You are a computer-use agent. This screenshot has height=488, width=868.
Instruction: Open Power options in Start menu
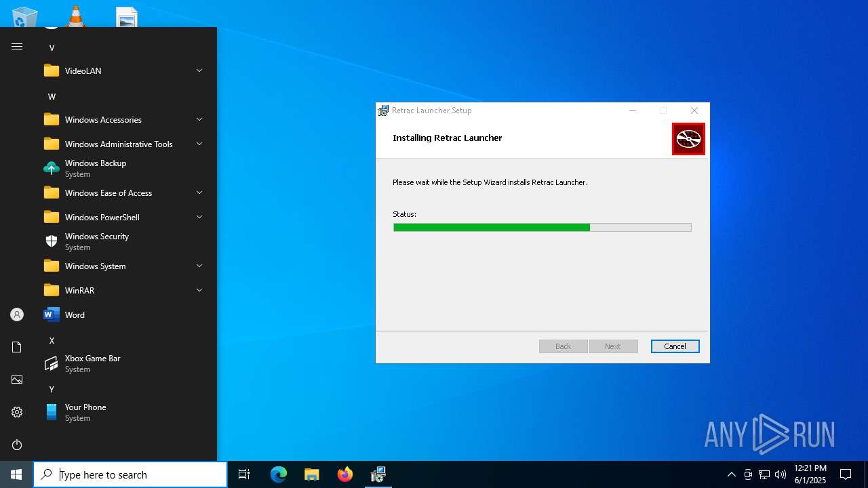point(17,445)
